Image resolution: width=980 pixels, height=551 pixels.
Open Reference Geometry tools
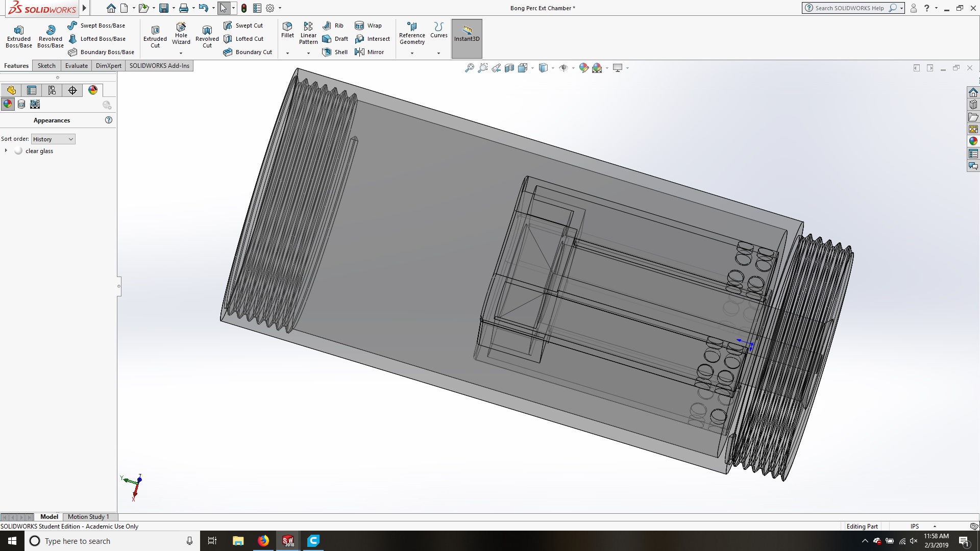(x=412, y=33)
